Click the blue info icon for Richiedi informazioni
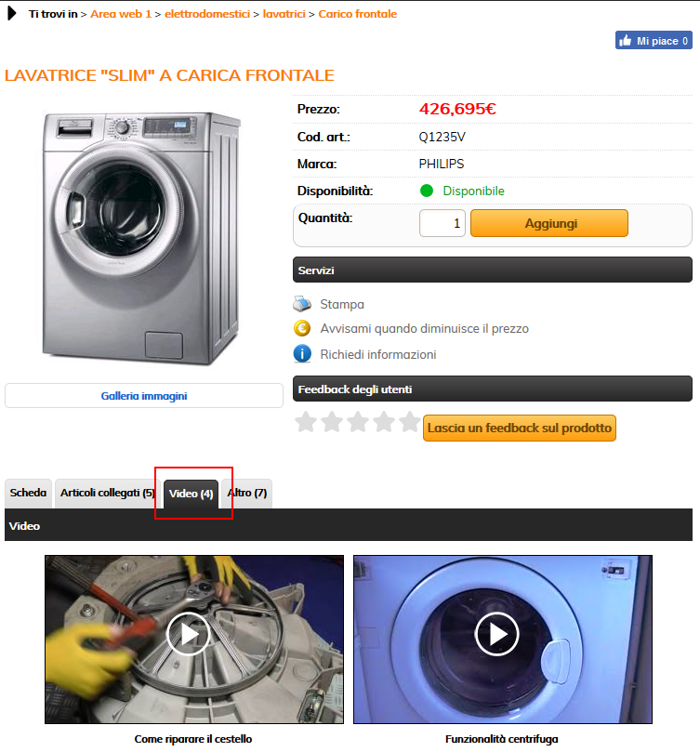 tap(302, 354)
